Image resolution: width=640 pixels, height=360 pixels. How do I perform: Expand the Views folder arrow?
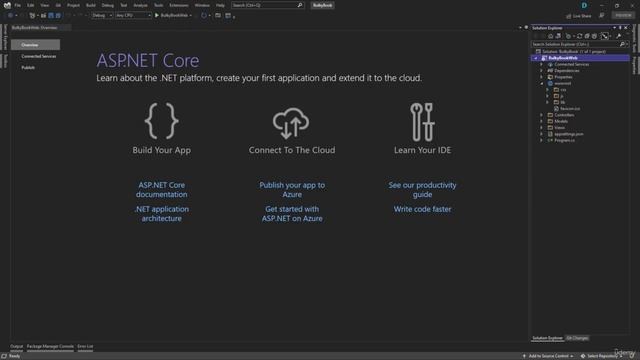pos(542,128)
